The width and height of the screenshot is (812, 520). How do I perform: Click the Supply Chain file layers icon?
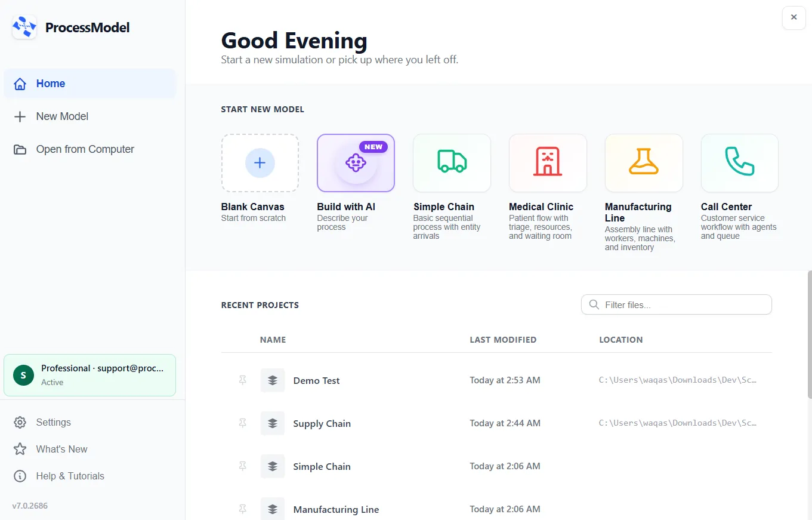[x=273, y=423]
